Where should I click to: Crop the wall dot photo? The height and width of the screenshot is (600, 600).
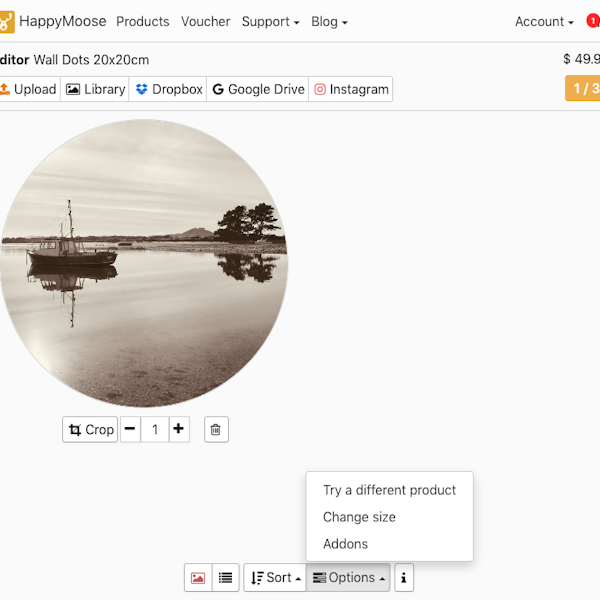coord(90,430)
